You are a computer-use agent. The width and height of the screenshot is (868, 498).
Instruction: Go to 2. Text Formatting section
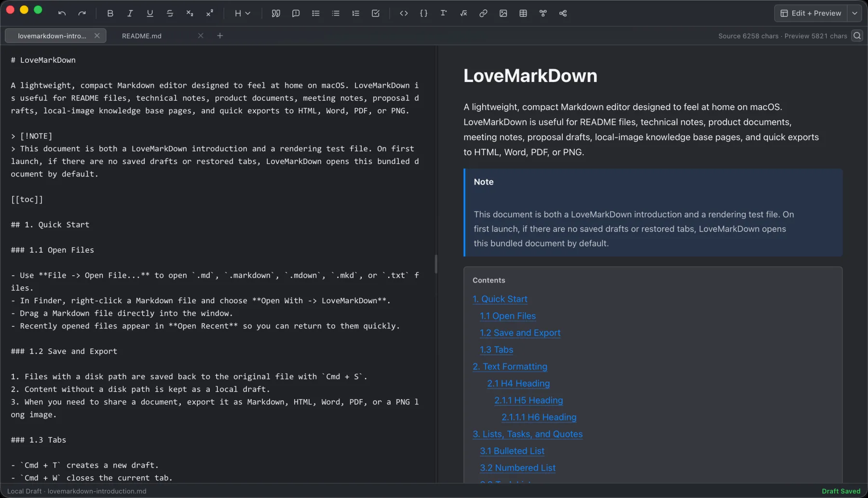coord(510,366)
